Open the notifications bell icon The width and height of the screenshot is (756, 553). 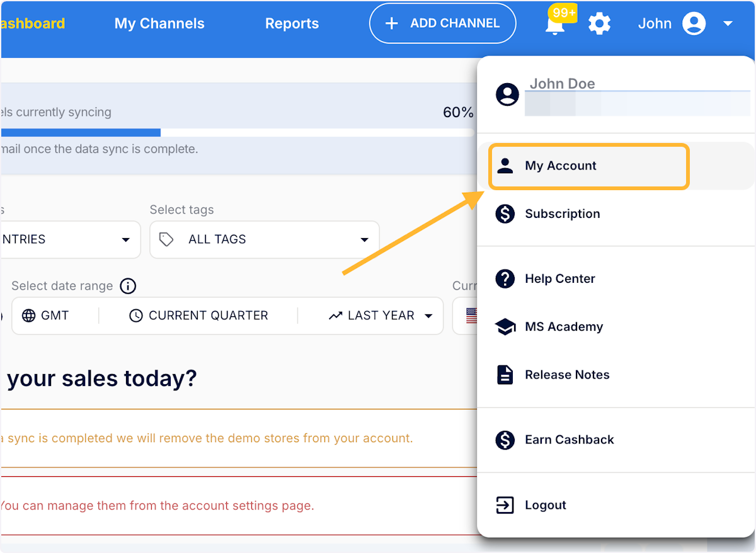554,25
